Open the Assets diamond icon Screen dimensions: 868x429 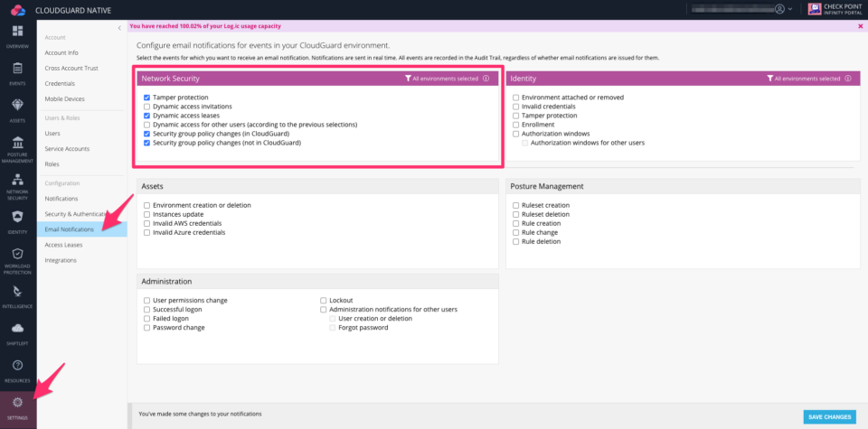point(18,105)
